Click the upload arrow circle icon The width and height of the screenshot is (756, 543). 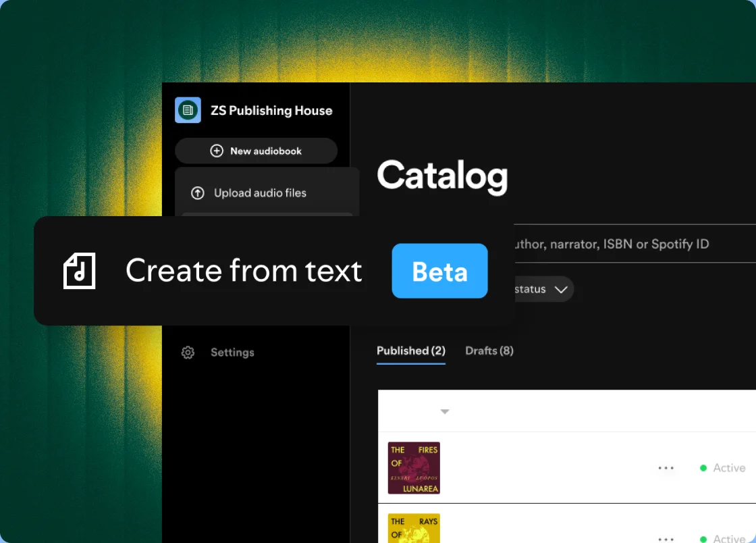[198, 193]
